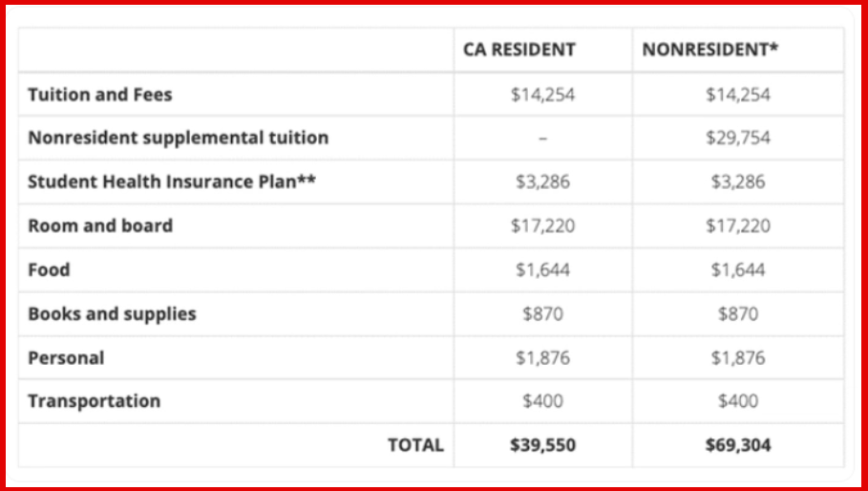The image size is (868, 491).
Task: Click the dash in the CA RESIDENT column
Action: 542,138
